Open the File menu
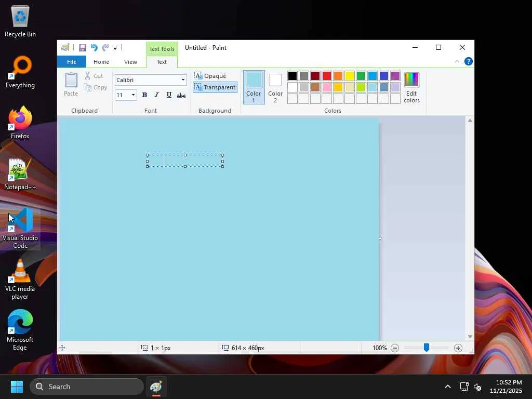The width and height of the screenshot is (532, 399). (72, 62)
